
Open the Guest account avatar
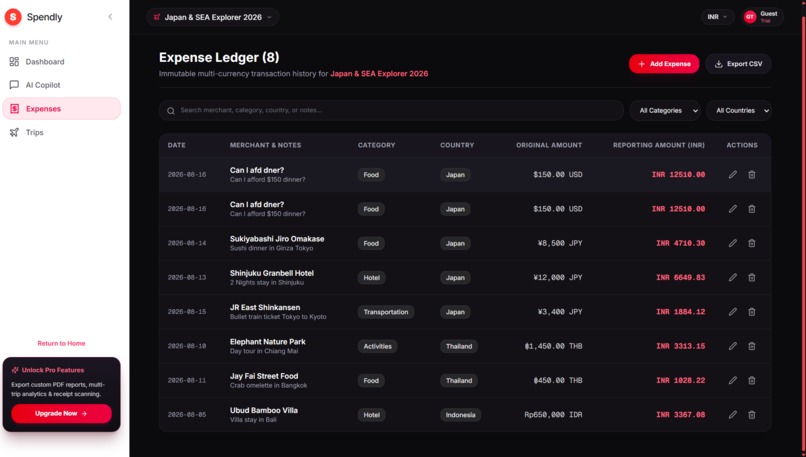[749, 17]
